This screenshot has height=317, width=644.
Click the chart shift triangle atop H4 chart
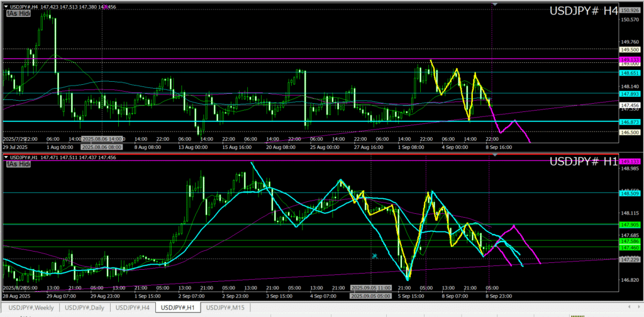(495, 4)
